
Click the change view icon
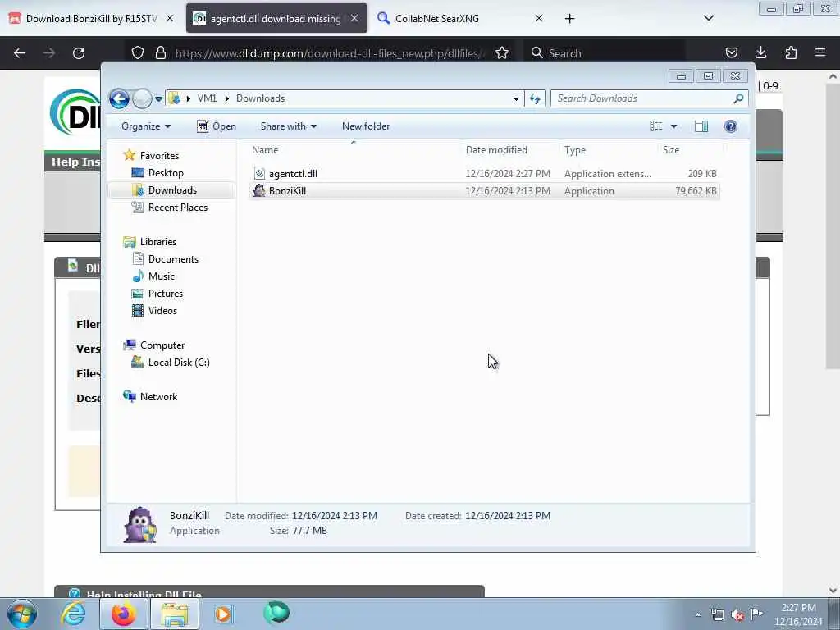point(656,126)
